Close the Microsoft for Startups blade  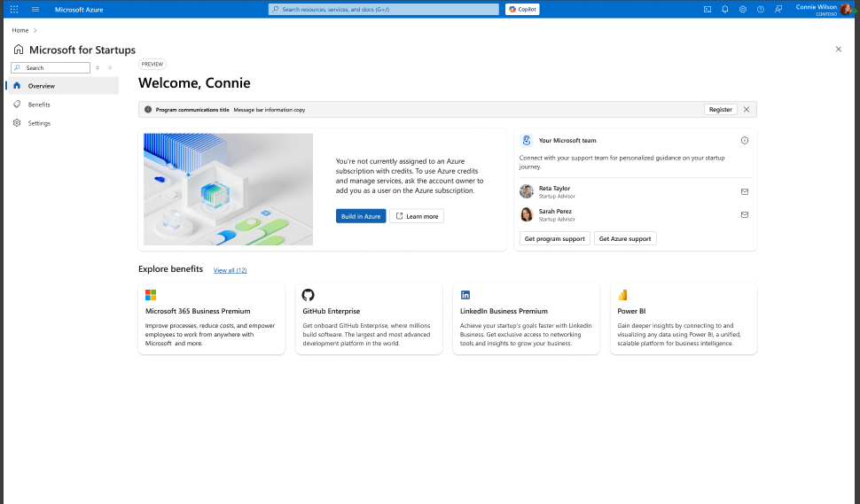pyautogui.click(x=838, y=50)
